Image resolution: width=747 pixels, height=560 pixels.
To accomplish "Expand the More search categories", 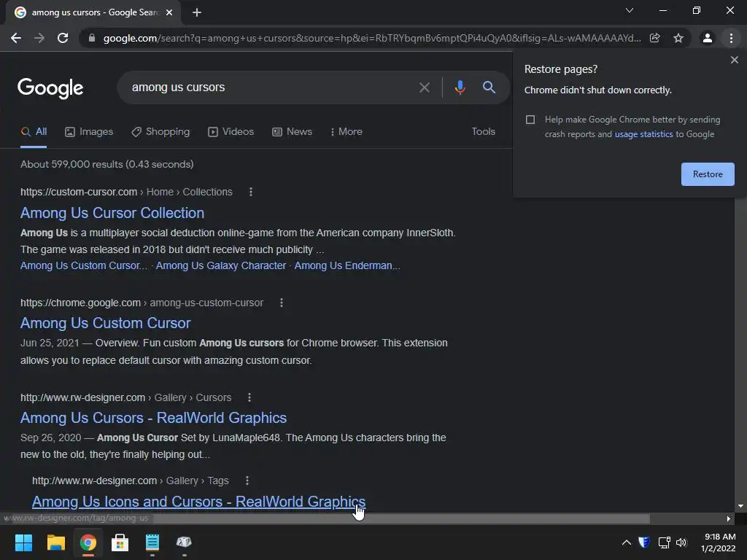I will 347,132.
